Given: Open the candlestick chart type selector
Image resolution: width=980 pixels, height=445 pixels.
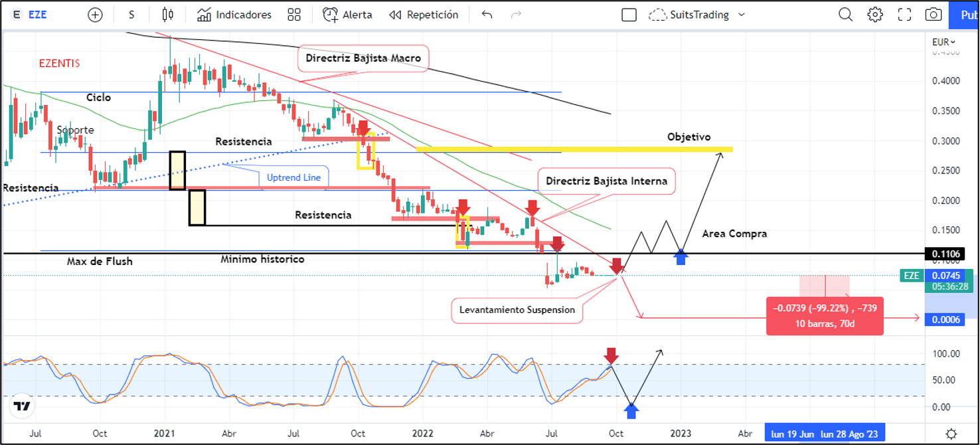Looking at the screenshot, I should click(167, 15).
